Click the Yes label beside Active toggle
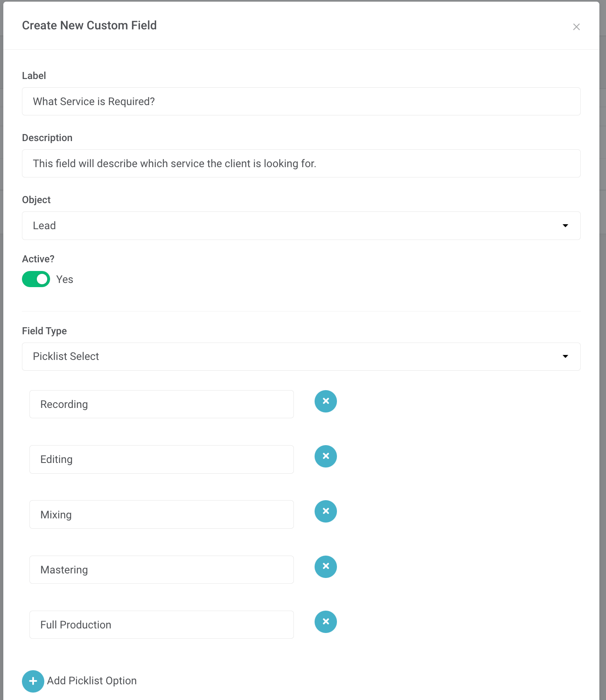 click(65, 280)
